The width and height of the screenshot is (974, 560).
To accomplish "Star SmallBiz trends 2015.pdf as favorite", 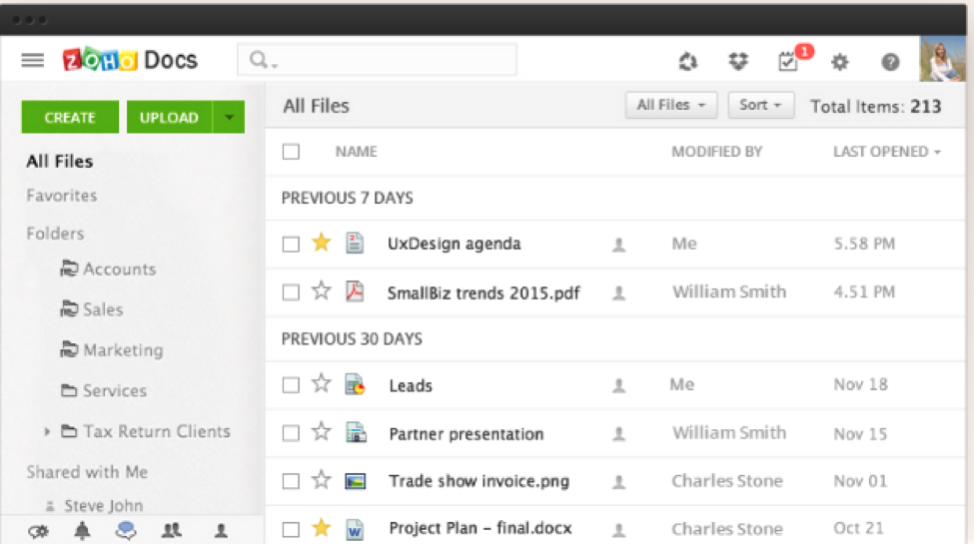I will point(321,289).
